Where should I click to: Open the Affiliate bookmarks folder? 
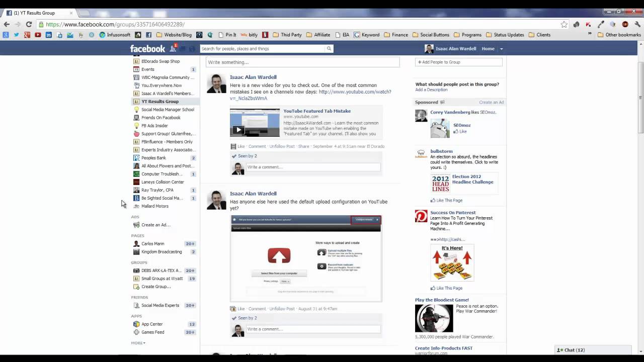[x=317, y=35]
